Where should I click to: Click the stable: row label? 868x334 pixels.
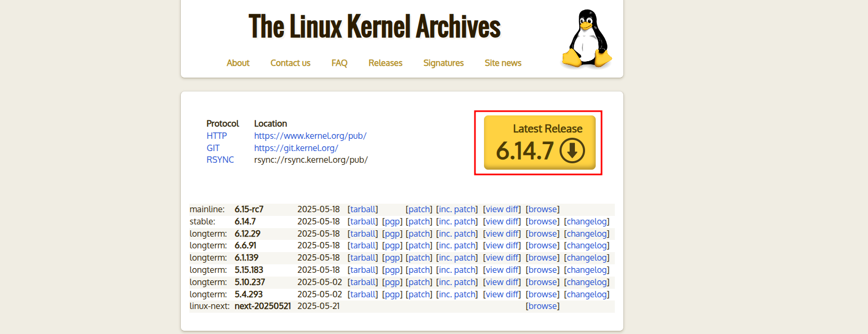coord(203,221)
